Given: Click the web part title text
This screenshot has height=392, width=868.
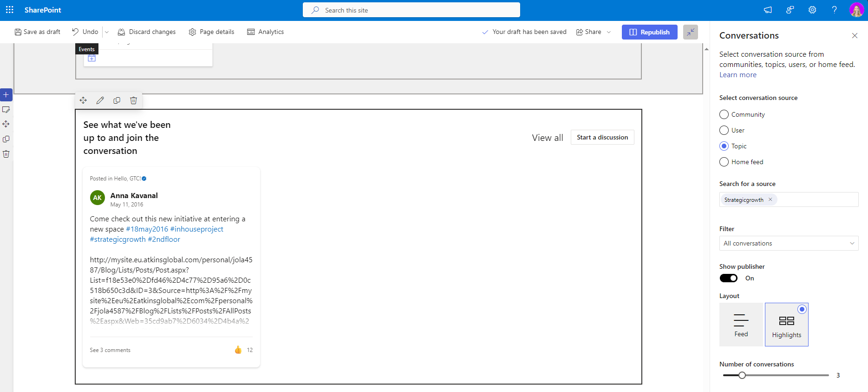Looking at the screenshot, I should pyautogui.click(x=127, y=138).
